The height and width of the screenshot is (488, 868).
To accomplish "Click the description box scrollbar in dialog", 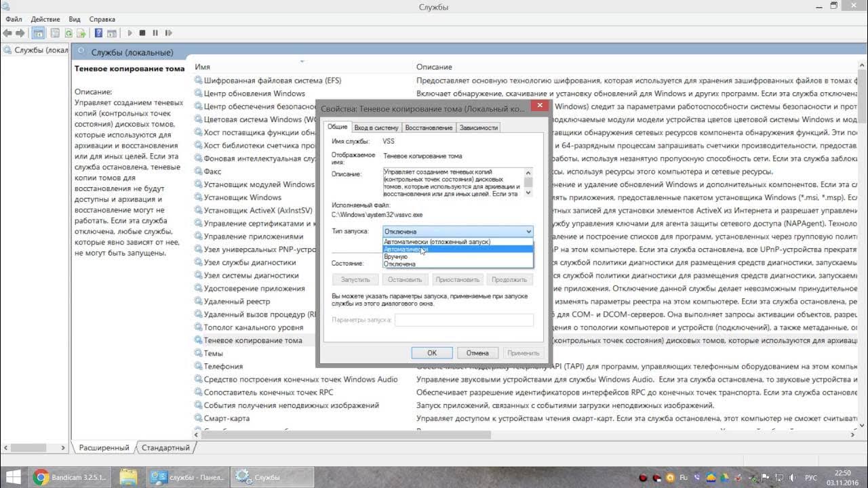I will pyautogui.click(x=529, y=182).
